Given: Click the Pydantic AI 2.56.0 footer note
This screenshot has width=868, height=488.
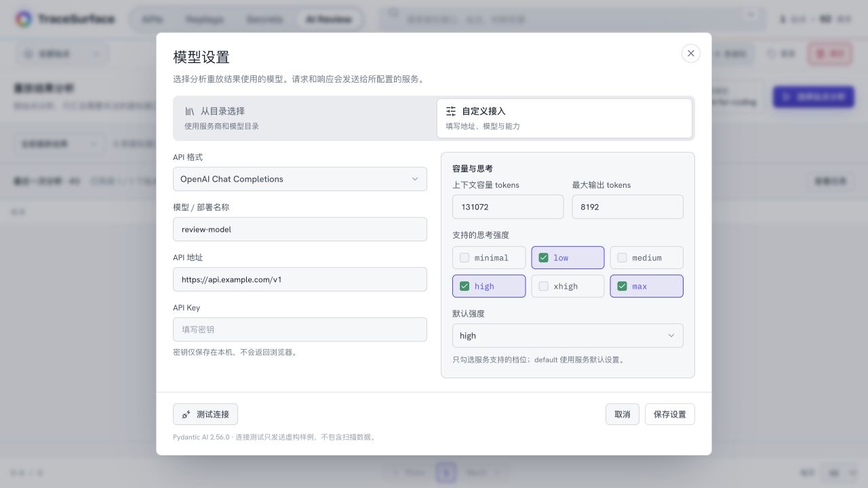Looking at the screenshot, I should tap(275, 437).
